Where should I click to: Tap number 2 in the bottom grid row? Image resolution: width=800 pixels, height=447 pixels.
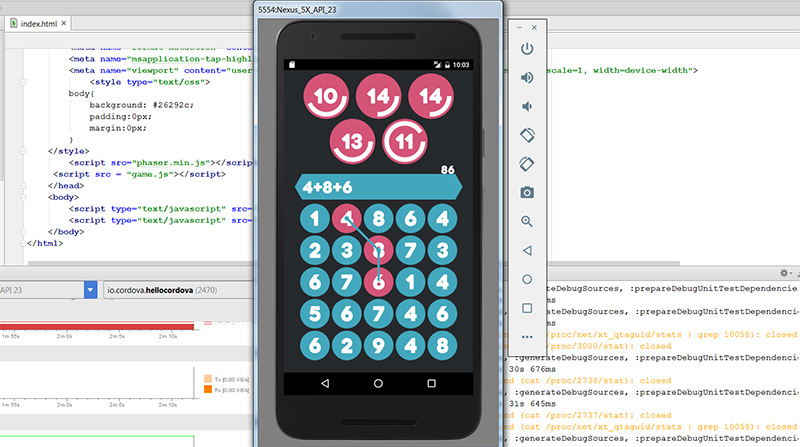pyautogui.click(x=347, y=345)
